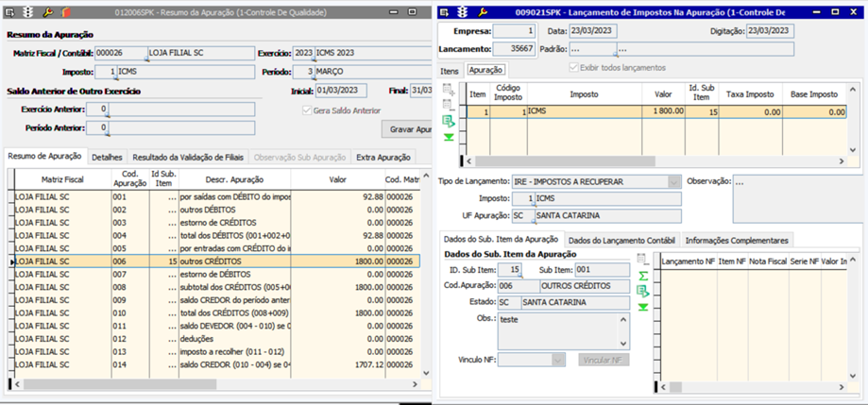This screenshot has width=868, height=405.
Task: Toggle the Gera Saldo Anterior checkbox
Action: (307, 110)
